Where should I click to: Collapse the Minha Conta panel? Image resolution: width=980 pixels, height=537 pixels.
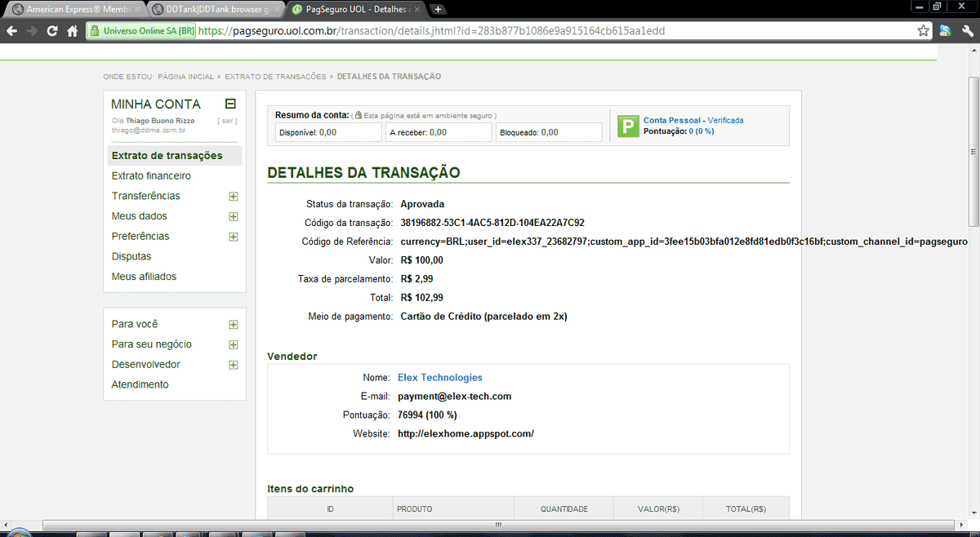pyautogui.click(x=230, y=104)
